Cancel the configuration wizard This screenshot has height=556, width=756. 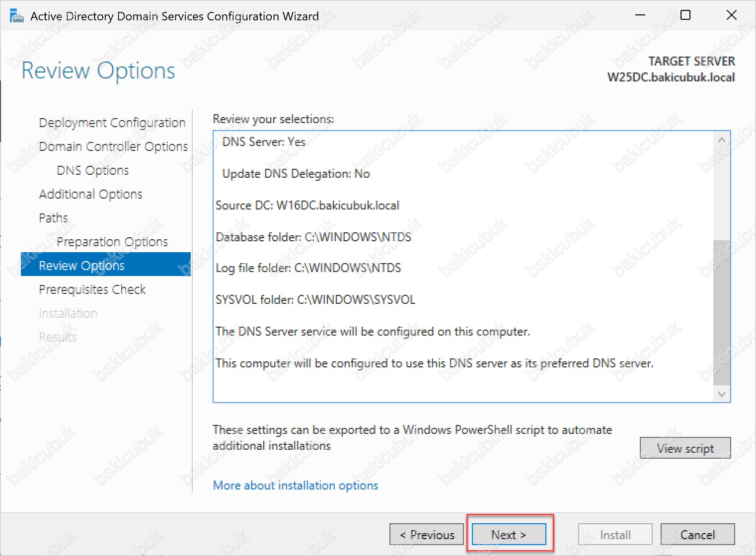click(697, 535)
